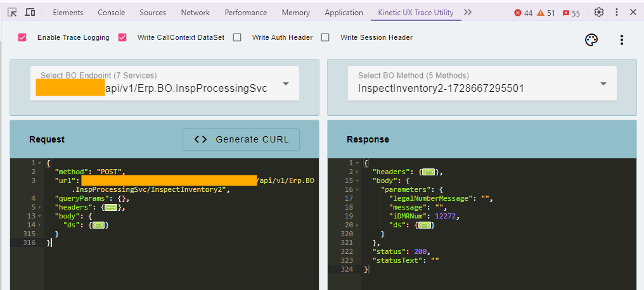Uncheck Write CallContext DataSet

pyautogui.click(x=123, y=37)
